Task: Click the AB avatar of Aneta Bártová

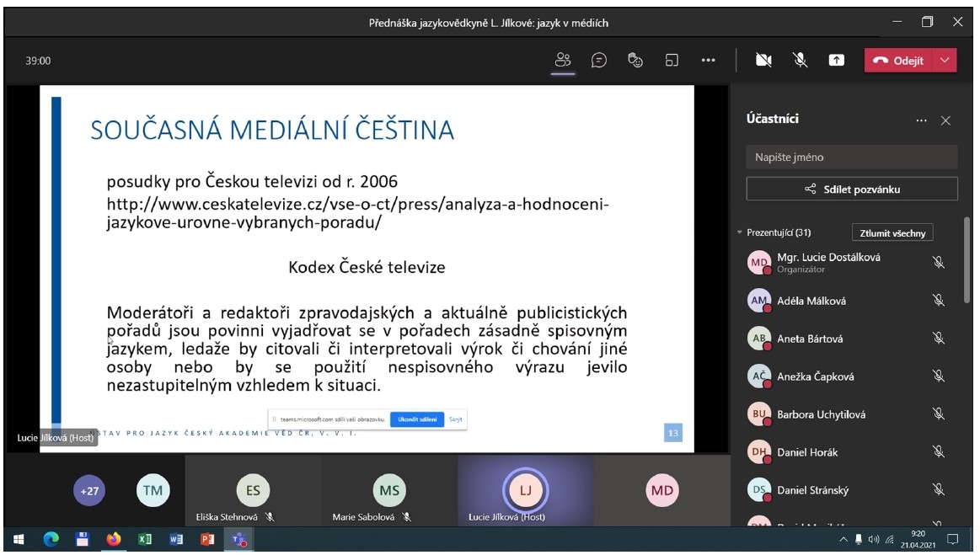Action: 759,338
